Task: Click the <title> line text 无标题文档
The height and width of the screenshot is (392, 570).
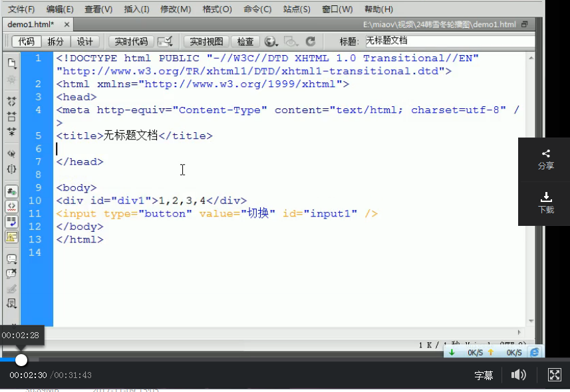Action: click(x=130, y=136)
